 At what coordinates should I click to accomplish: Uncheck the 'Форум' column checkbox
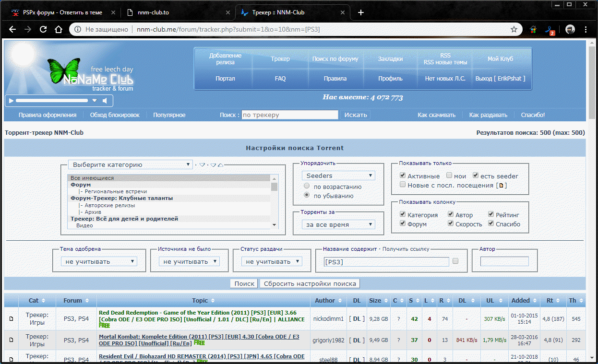403,223
